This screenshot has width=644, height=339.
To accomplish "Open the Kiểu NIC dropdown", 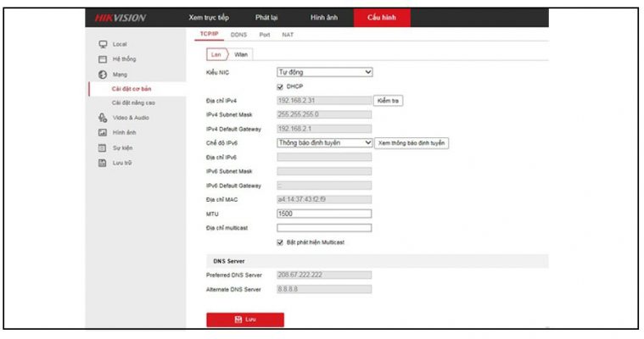I will coord(324,72).
